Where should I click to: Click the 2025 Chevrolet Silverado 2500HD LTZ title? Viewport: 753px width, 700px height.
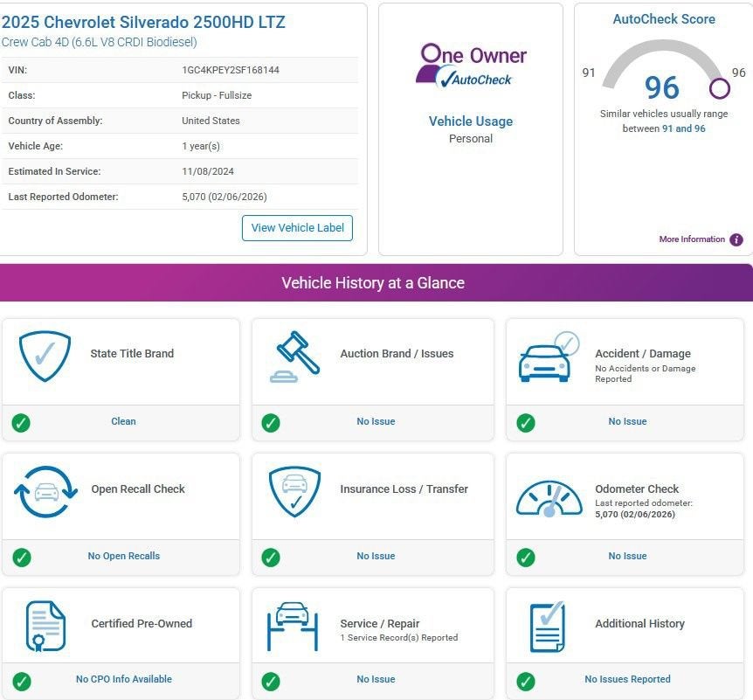tap(143, 22)
